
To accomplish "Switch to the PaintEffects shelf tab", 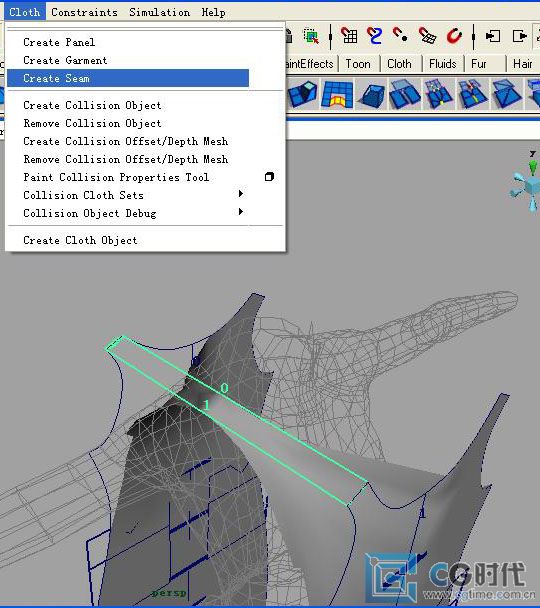I will click(x=310, y=64).
